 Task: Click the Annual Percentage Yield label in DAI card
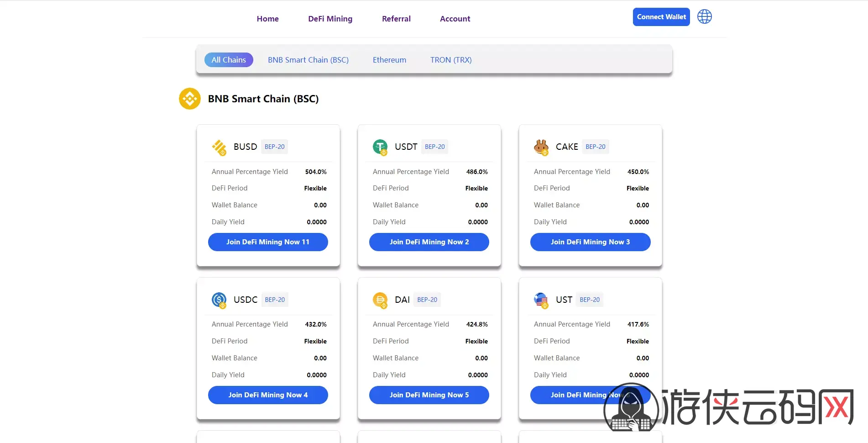[x=411, y=324]
